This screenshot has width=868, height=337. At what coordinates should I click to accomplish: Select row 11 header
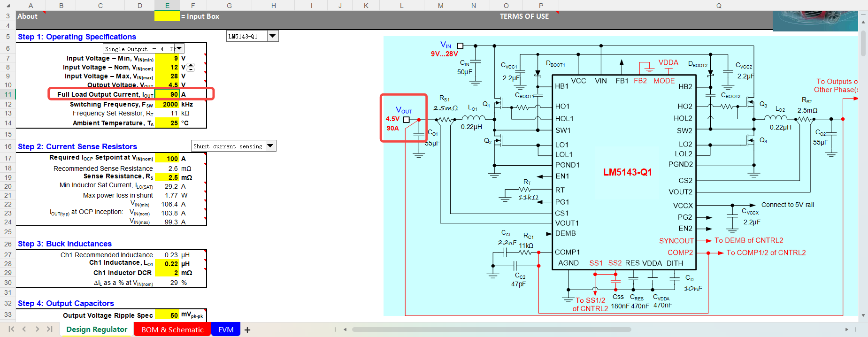[x=8, y=94]
